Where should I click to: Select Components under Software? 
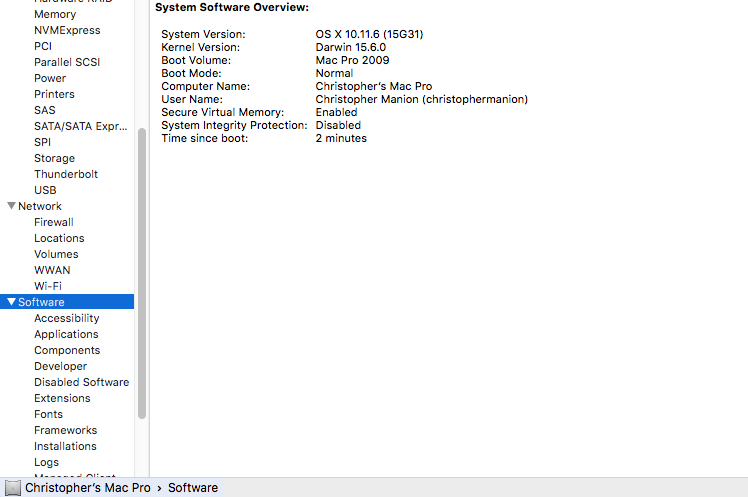[x=67, y=350]
